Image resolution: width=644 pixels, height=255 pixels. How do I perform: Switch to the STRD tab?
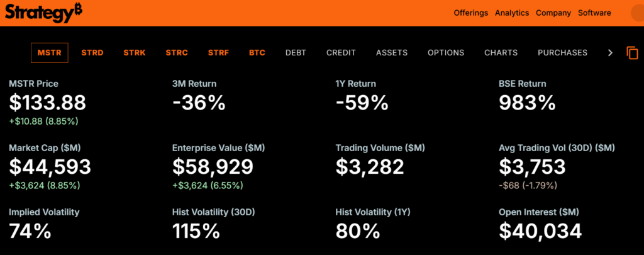pyautogui.click(x=92, y=53)
